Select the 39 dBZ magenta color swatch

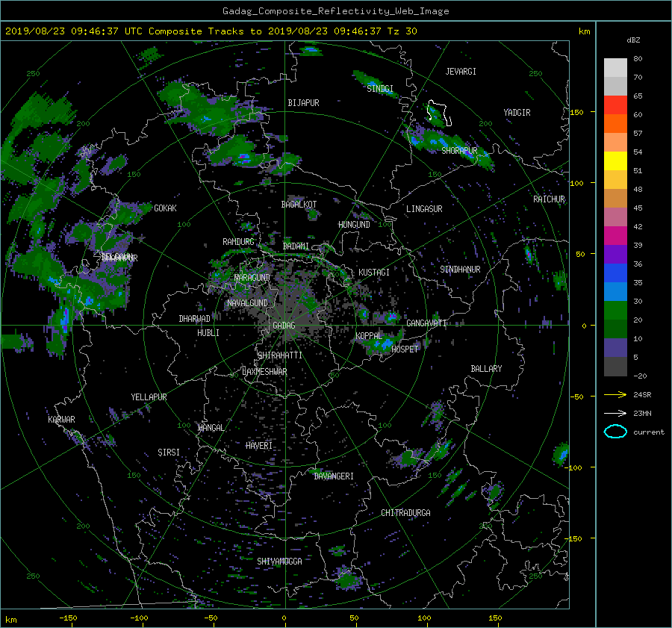point(615,235)
